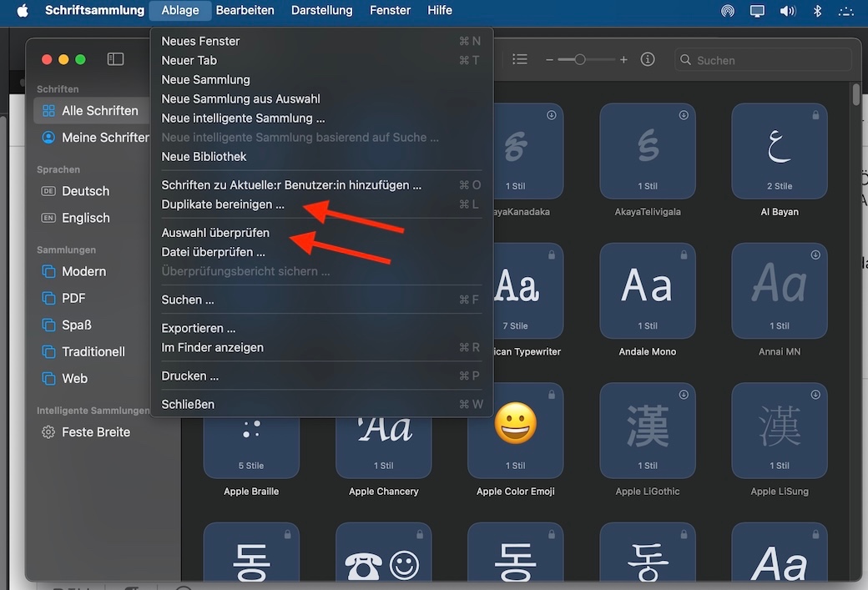Open the volume menu bar icon
The width and height of the screenshot is (868, 590).
click(x=787, y=11)
